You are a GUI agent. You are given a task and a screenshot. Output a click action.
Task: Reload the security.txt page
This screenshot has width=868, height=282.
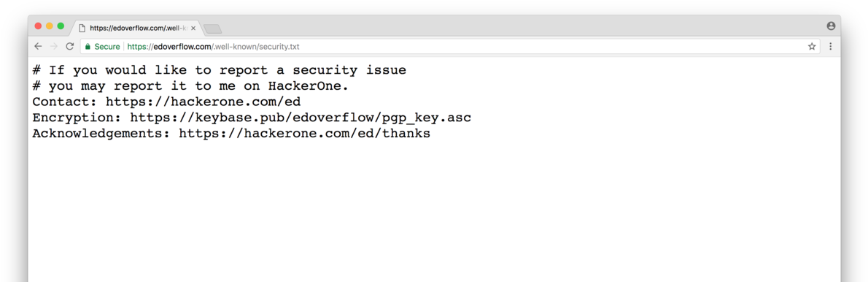[70, 47]
